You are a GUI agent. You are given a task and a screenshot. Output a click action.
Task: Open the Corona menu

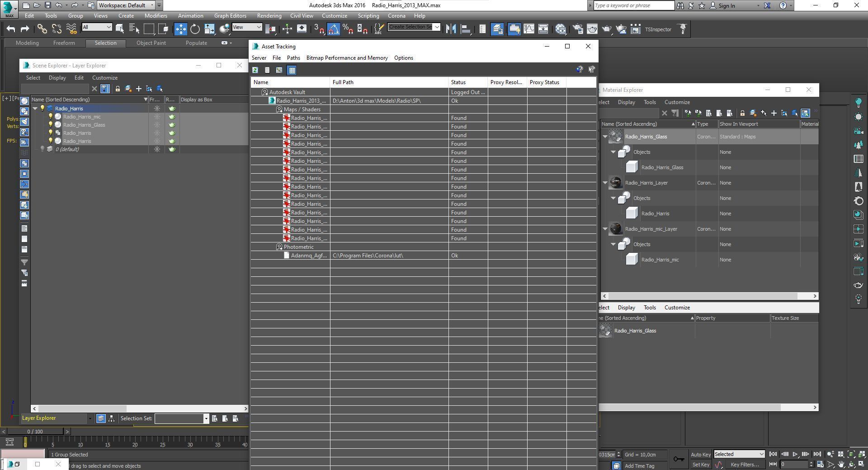pos(396,16)
